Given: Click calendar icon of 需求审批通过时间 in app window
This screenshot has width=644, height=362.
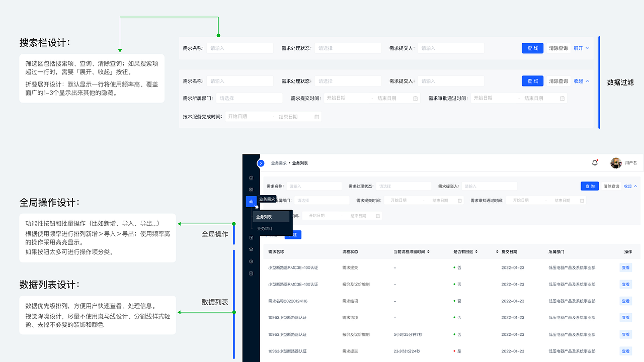Looking at the screenshot, I should [x=582, y=201].
